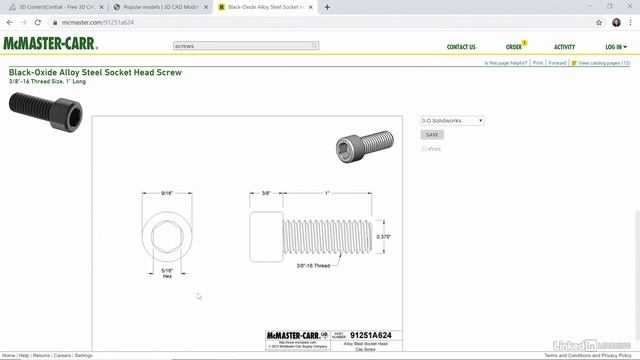Open the Order menu item

(x=513, y=47)
